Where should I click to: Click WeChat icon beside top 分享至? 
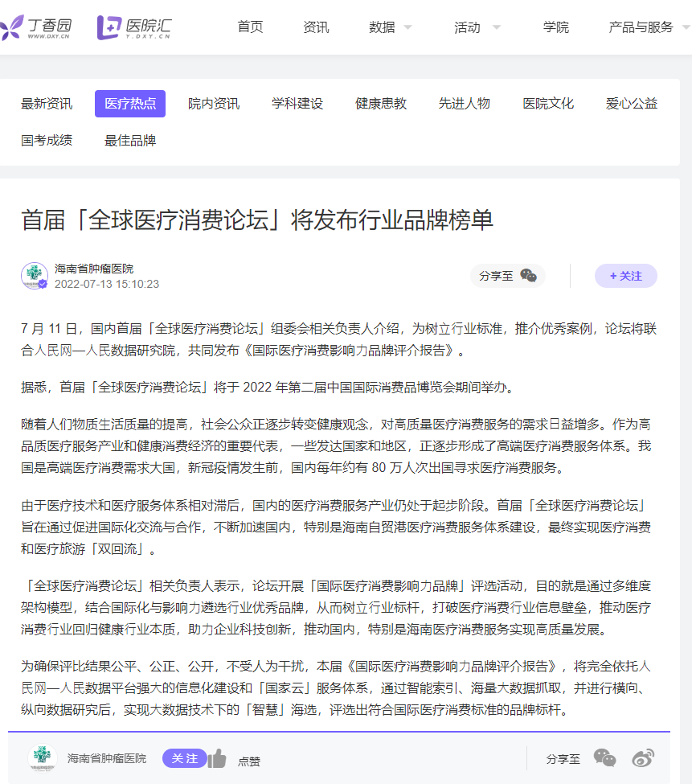528,276
